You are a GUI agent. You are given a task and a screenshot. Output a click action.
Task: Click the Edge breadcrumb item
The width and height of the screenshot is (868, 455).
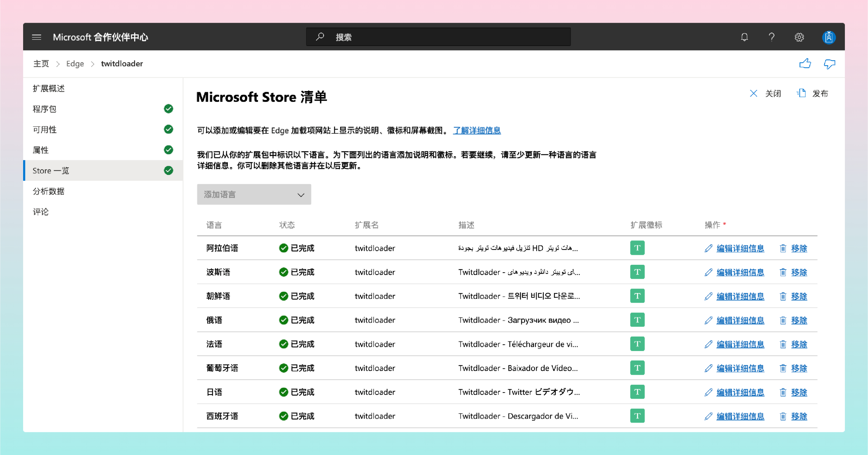point(75,64)
